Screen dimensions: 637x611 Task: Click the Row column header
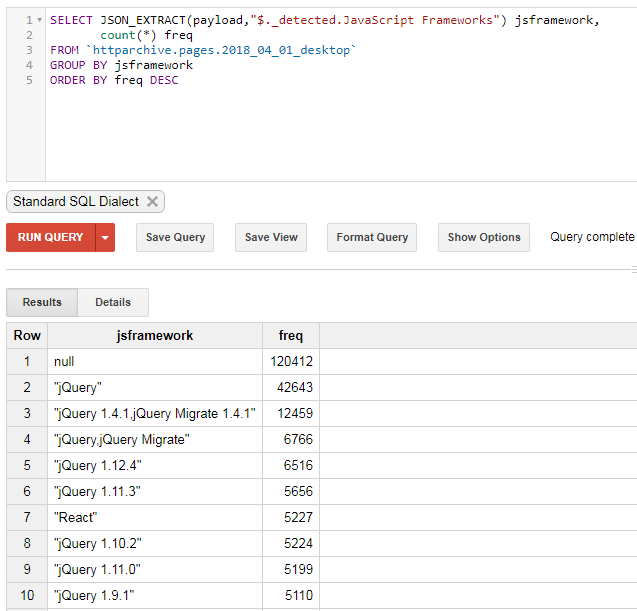click(27, 335)
